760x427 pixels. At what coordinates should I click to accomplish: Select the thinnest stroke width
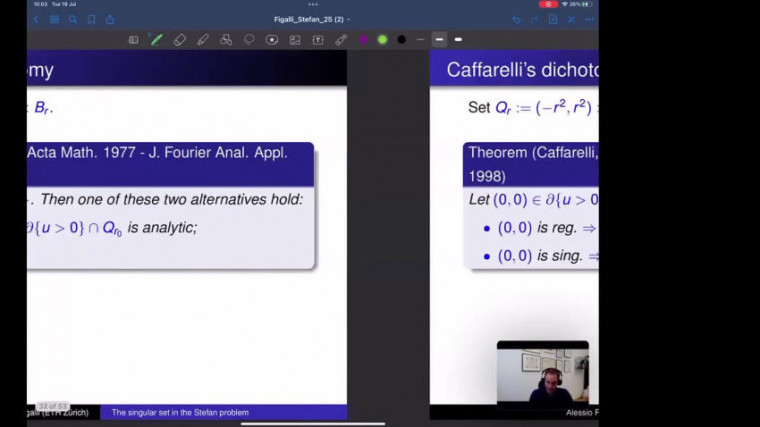pyautogui.click(x=420, y=40)
